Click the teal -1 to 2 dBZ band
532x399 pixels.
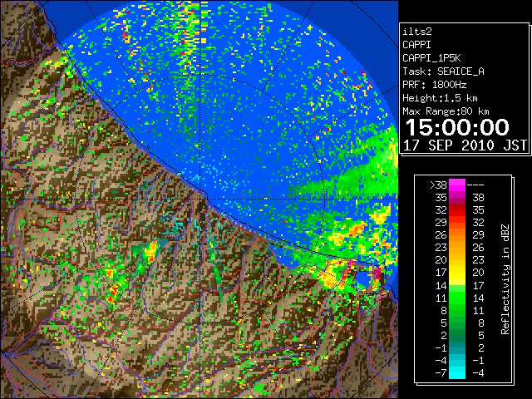tap(457, 347)
